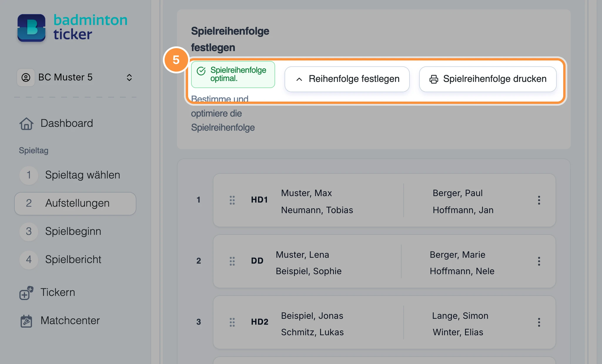Open the kebab menu for HD2 match
The width and height of the screenshot is (602, 364).
point(539,322)
